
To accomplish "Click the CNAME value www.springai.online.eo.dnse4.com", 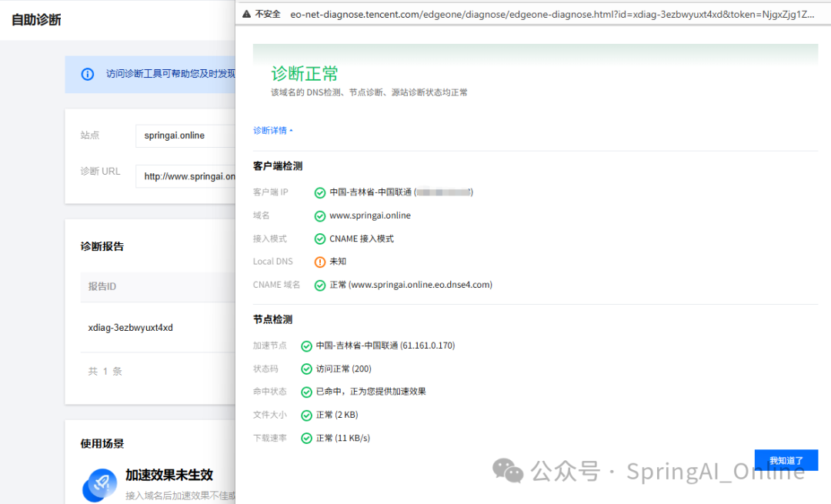I will 421,285.
